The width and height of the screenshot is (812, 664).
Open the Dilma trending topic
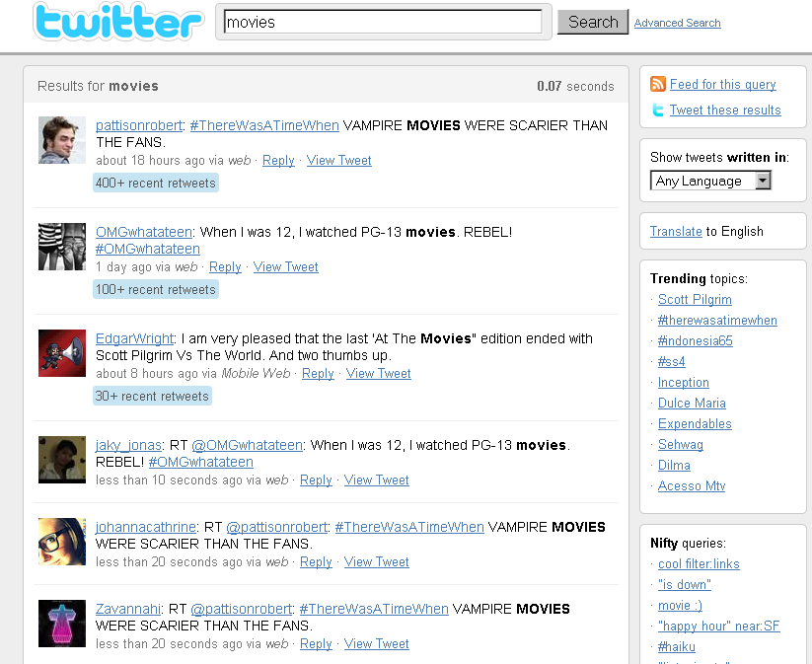pos(674,465)
